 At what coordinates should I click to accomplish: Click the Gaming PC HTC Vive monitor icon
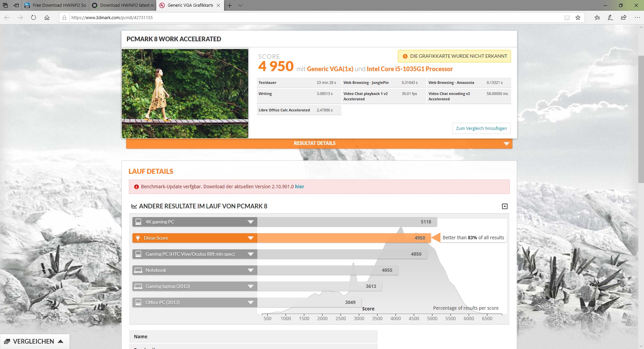click(138, 254)
